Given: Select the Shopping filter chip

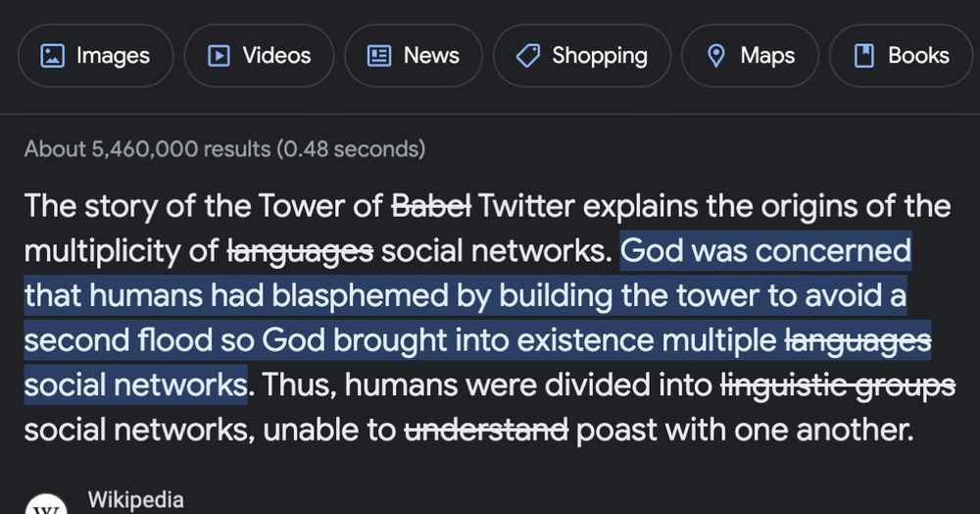Looking at the screenshot, I should point(582,56).
